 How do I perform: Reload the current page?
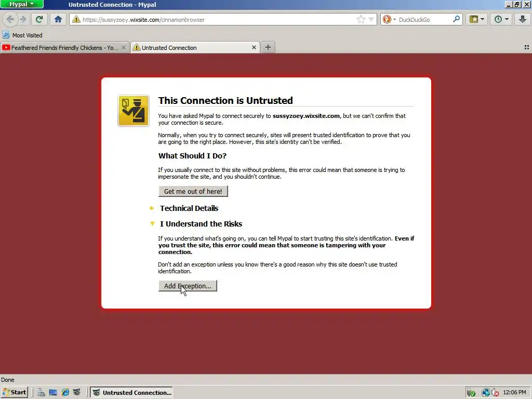pyautogui.click(x=39, y=19)
